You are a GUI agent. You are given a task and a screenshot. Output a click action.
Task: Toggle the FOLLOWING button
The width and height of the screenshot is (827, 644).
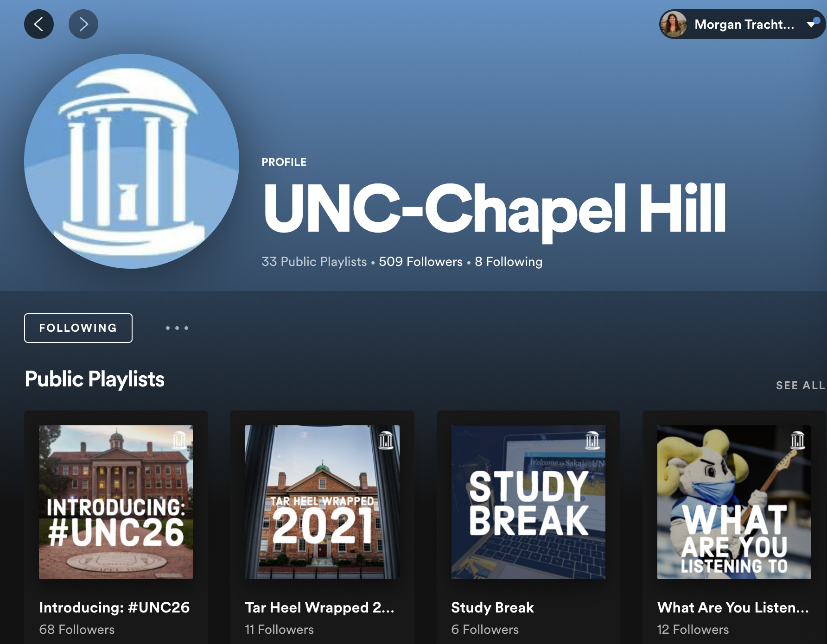[78, 328]
